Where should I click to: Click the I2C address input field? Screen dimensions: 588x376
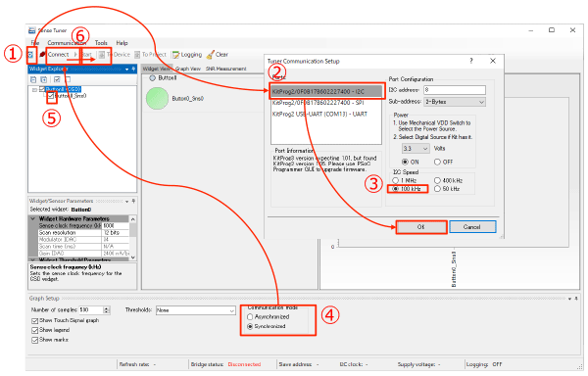pos(455,90)
